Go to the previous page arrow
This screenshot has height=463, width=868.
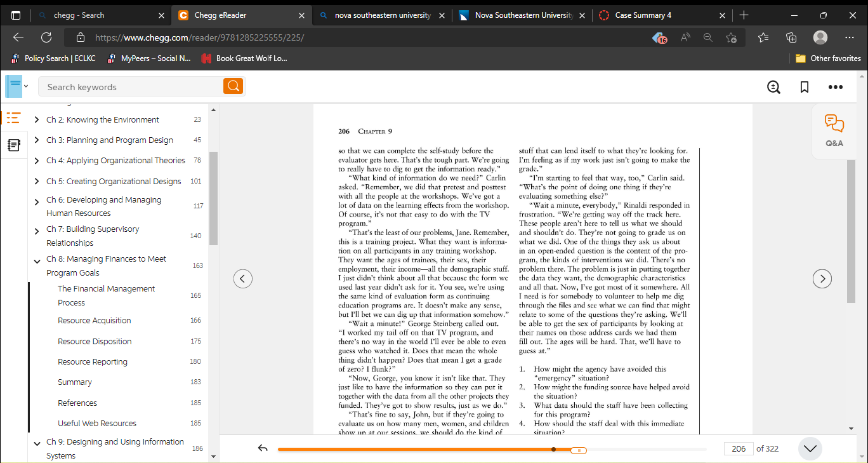pyautogui.click(x=243, y=278)
